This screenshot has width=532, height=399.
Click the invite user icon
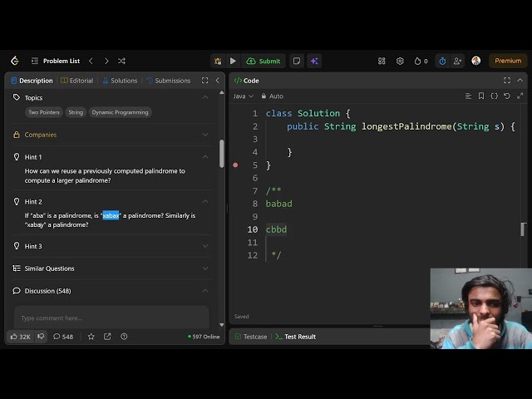click(x=457, y=61)
